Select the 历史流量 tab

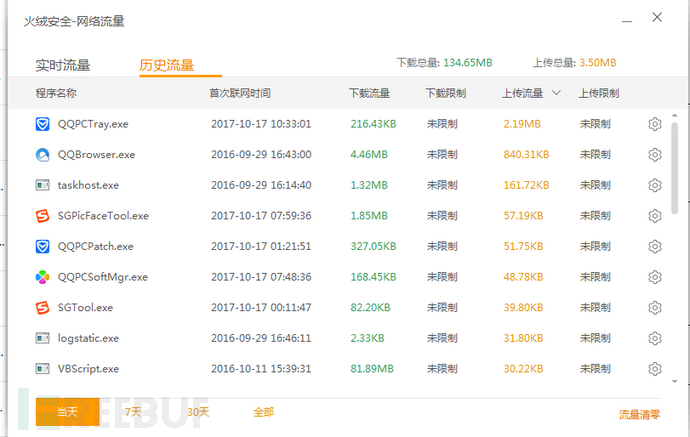tap(167, 65)
